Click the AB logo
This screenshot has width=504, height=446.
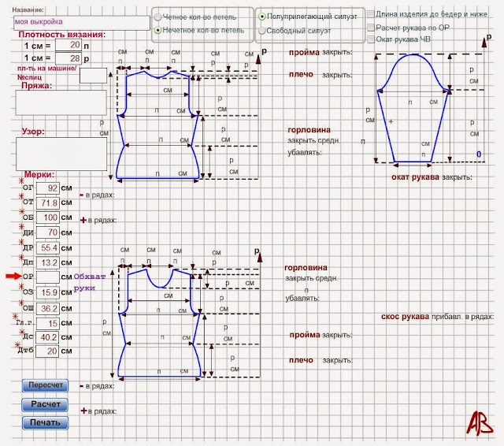[x=480, y=423]
